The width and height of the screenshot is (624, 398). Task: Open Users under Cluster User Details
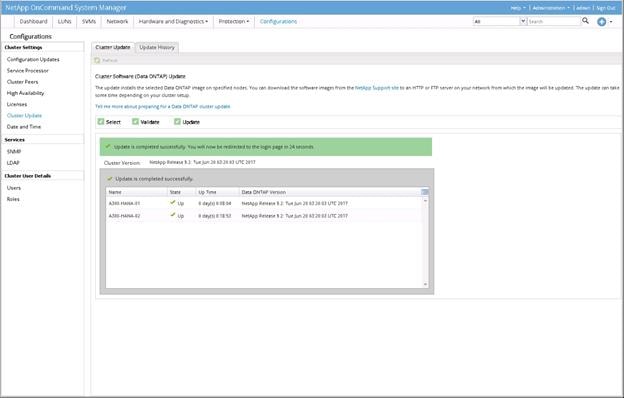coord(14,187)
